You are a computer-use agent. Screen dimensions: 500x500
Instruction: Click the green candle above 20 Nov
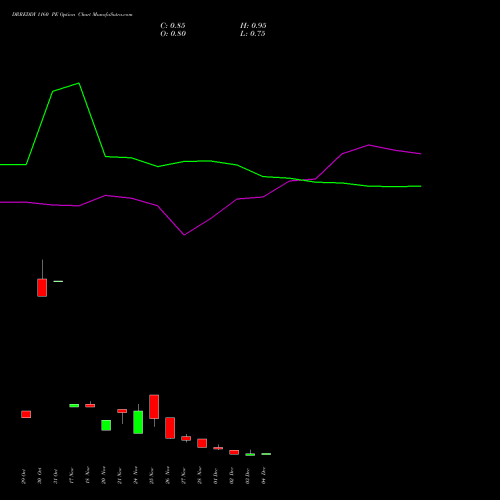106,425
